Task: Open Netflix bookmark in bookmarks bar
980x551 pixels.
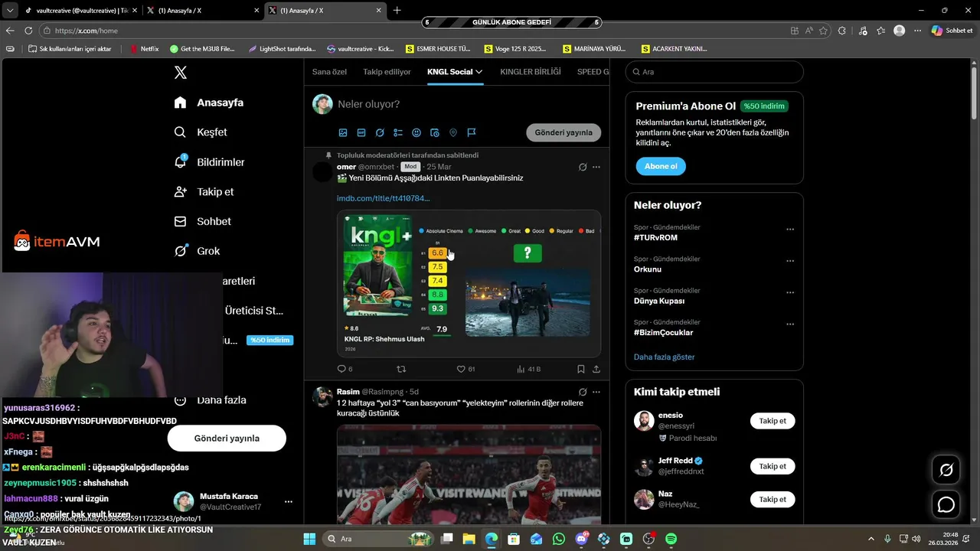Action: [143, 49]
